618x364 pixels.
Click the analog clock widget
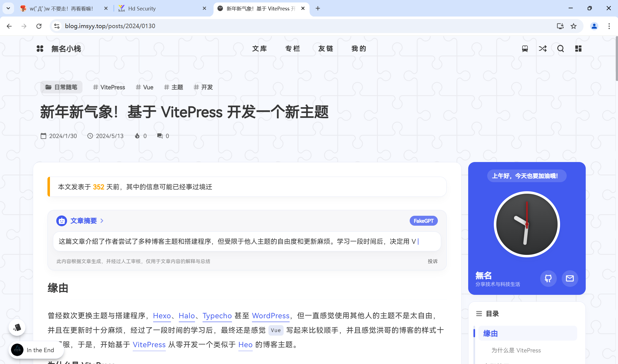coord(527,224)
